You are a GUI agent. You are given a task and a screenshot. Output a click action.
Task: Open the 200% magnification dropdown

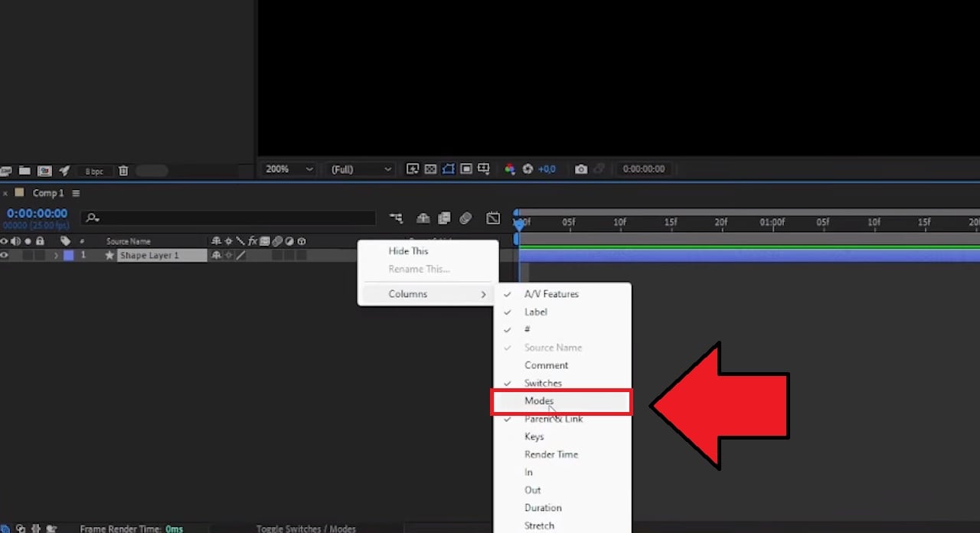[289, 169]
